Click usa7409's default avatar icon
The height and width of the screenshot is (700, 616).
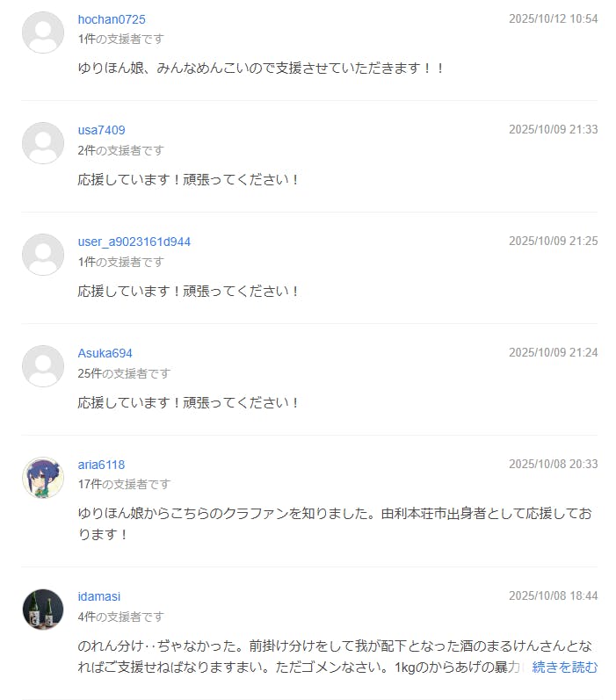point(42,143)
